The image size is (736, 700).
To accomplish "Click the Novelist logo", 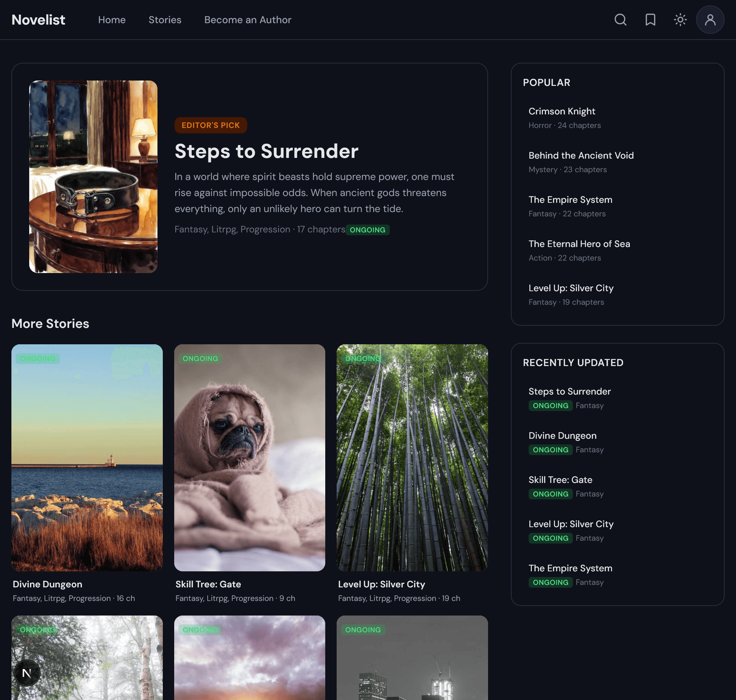I will [38, 20].
